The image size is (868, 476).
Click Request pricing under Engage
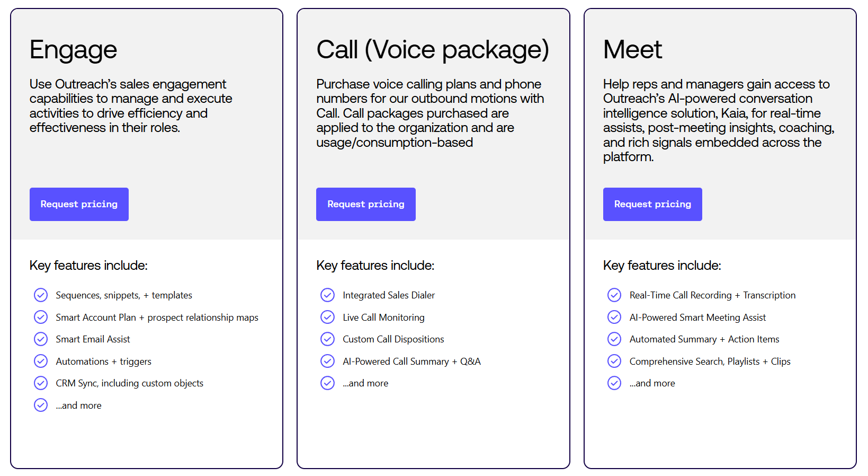tap(79, 204)
